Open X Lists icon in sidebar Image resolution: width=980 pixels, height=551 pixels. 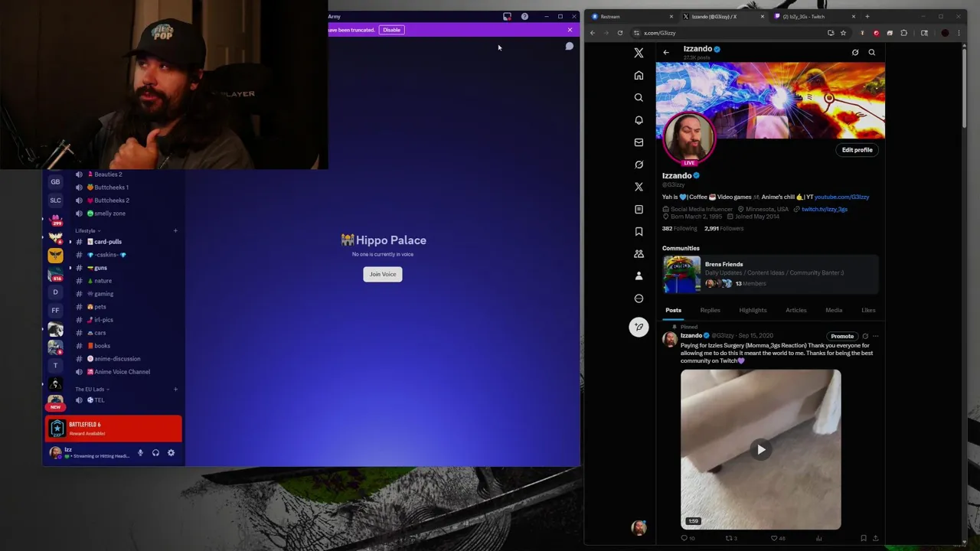pyautogui.click(x=639, y=209)
